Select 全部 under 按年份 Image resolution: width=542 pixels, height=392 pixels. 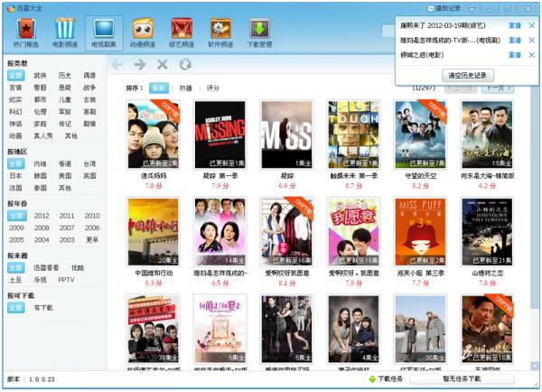pos(16,216)
